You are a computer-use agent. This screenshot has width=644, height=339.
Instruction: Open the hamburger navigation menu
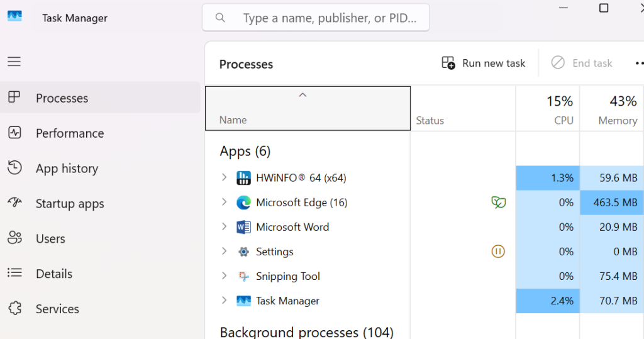14,62
